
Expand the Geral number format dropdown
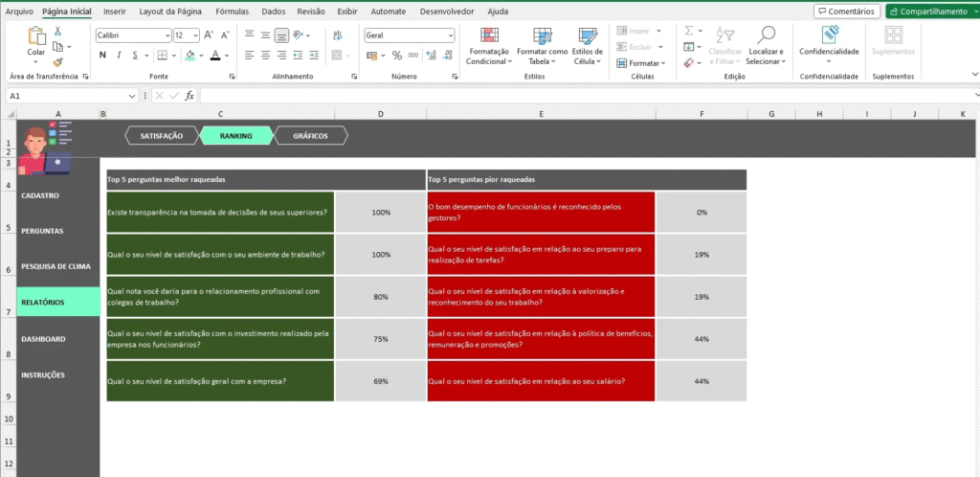pos(450,34)
